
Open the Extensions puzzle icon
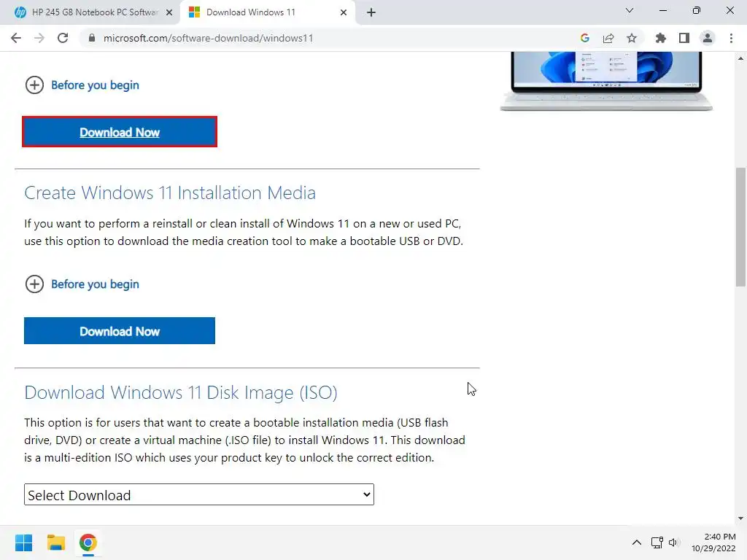click(x=661, y=38)
